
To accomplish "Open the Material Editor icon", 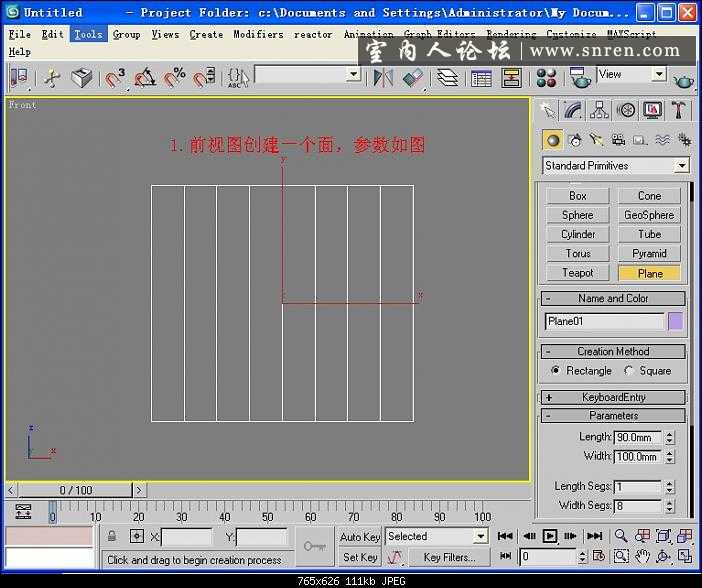I will (546, 77).
